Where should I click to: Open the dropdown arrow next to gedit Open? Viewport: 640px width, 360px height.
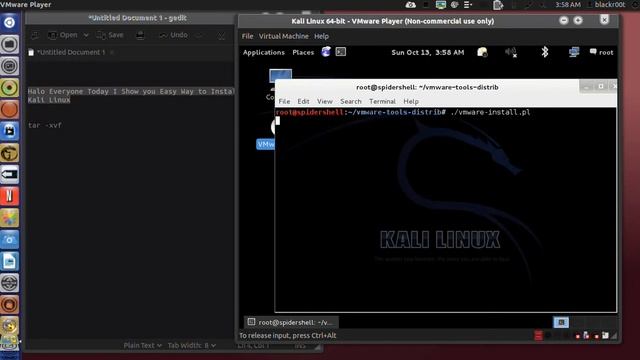pyautogui.click(x=86, y=36)
